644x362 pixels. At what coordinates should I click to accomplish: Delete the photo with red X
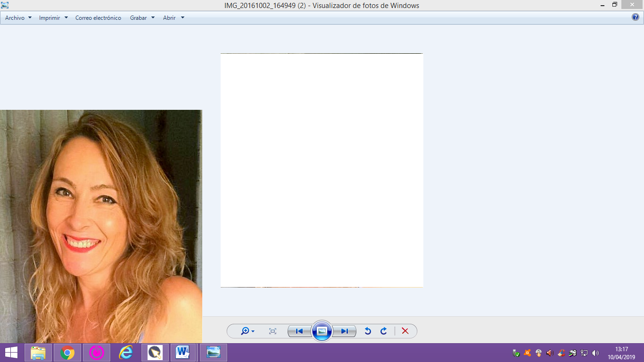coord(405,331)
